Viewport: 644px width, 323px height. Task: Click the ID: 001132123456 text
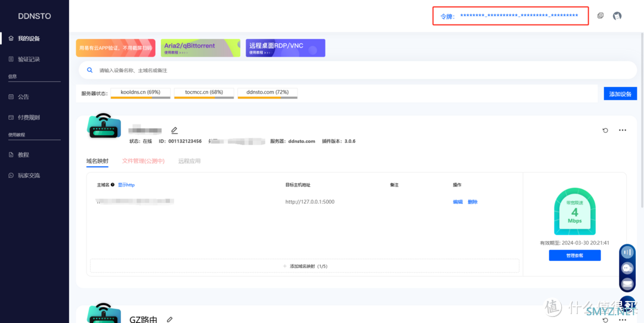pos(180,141)
